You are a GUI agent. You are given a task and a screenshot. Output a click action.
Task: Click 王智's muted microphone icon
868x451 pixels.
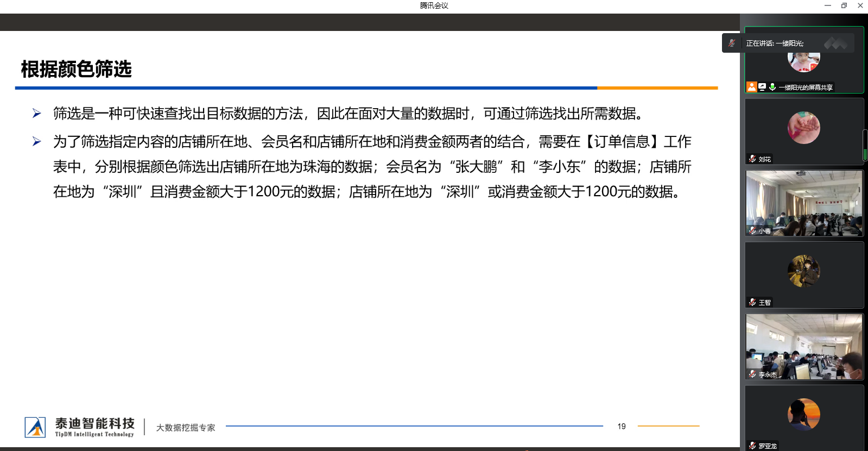752,303
